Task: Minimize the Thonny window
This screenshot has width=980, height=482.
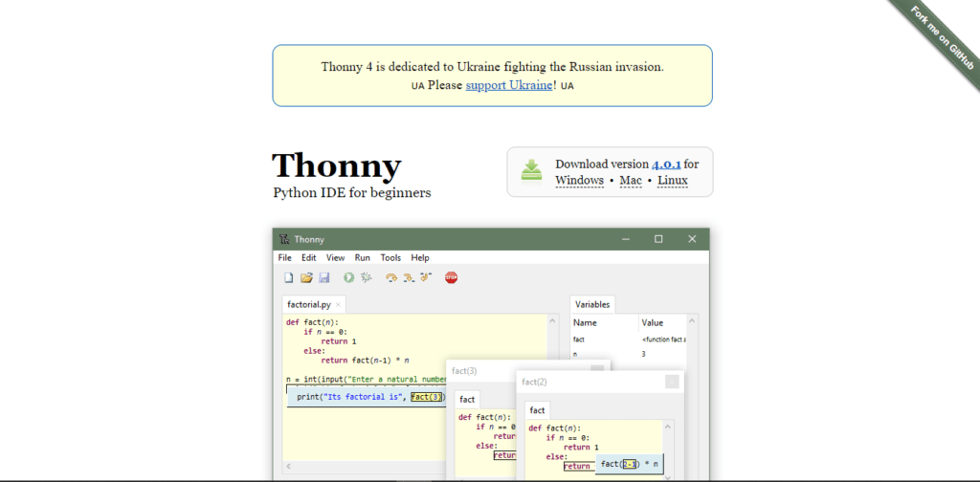Action: point(626,239)
